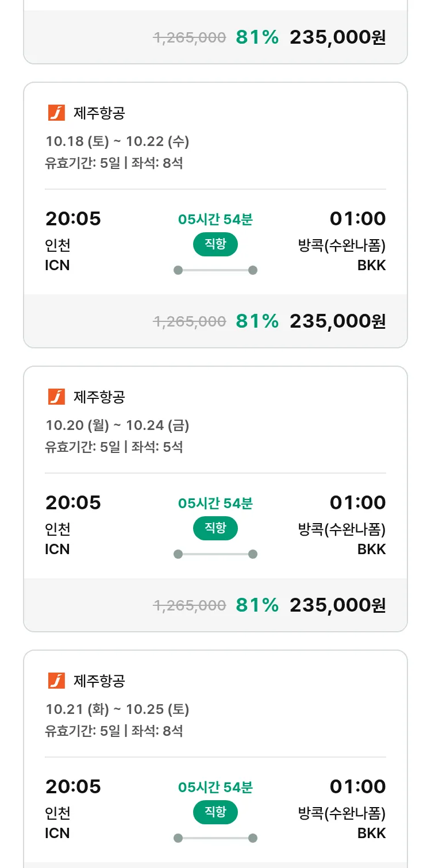Click the route line on the 10.18 flight
Image resolution: width=431 pixels, height=868 pixels.
(x=215, y=270)
